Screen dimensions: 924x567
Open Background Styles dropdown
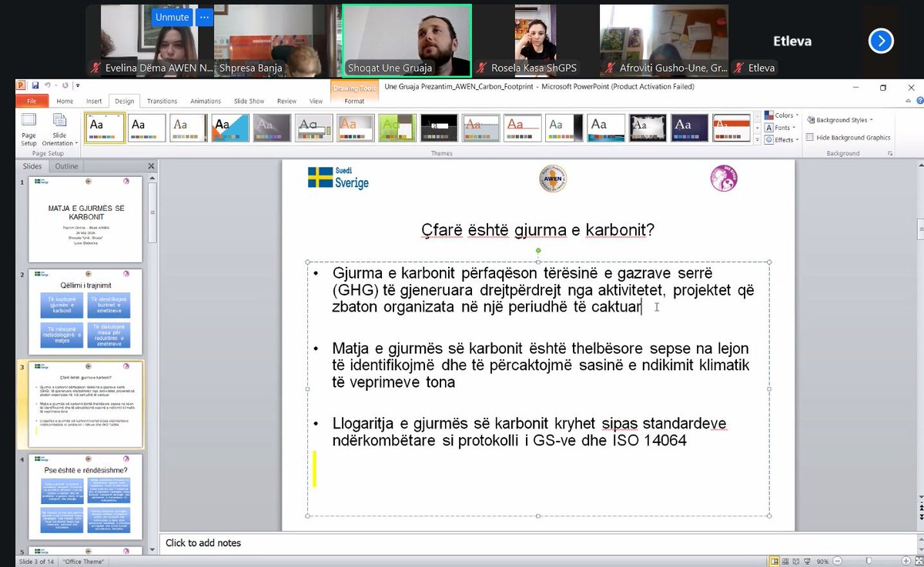click(839, 120)
